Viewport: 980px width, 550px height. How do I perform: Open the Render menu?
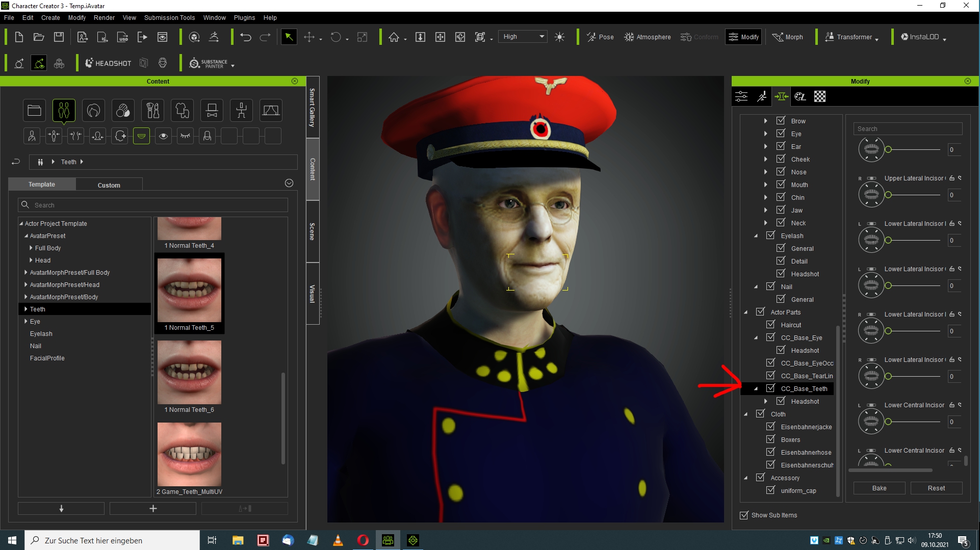click(104, 17)
